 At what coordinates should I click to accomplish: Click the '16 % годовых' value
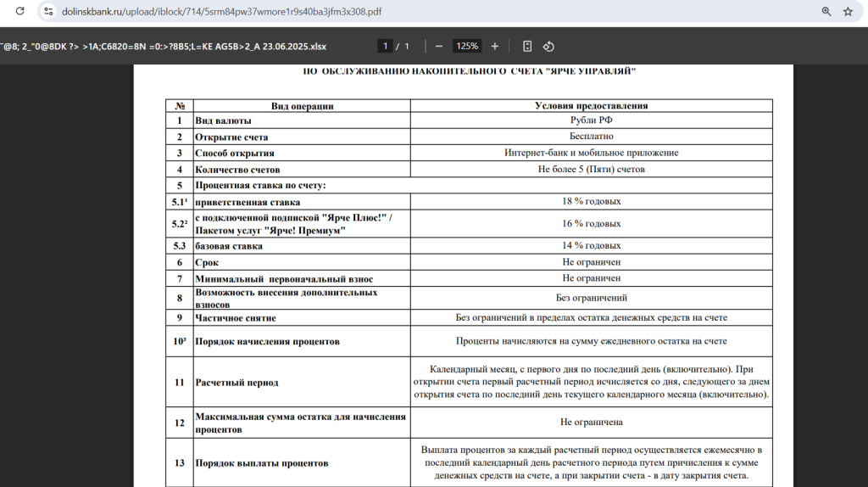coord(591,223)
